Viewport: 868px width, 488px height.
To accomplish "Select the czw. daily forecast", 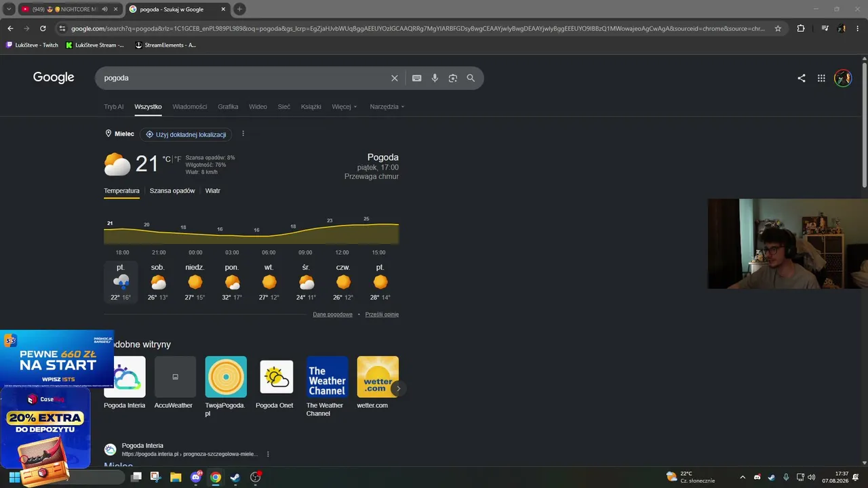I will coord(343,282).
